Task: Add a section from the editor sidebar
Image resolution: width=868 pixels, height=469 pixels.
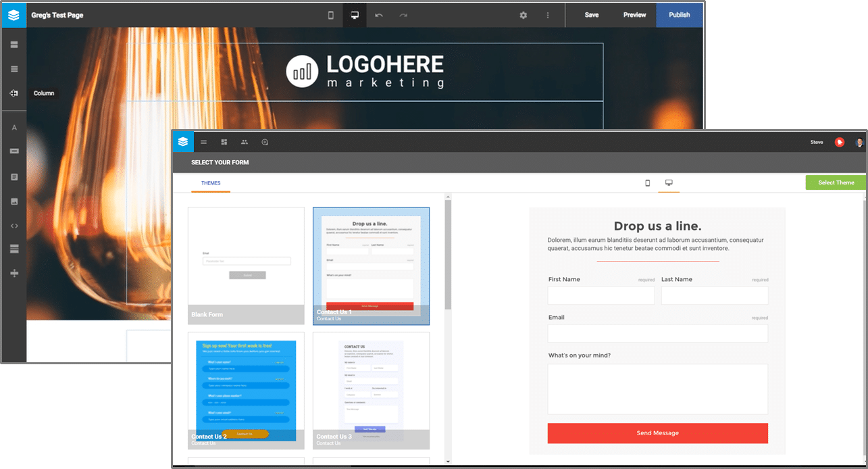Action: [x=14, y=45]
